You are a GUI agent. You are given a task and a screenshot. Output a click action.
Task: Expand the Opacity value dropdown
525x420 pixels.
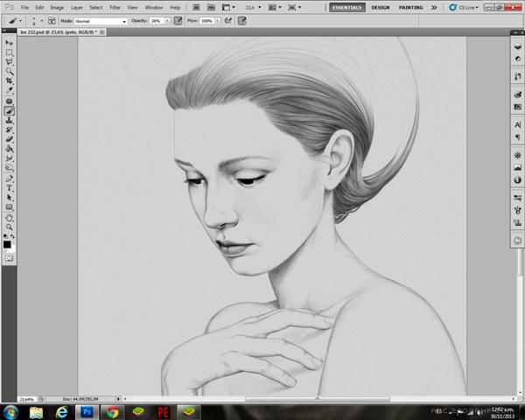(x=167, y=19)
